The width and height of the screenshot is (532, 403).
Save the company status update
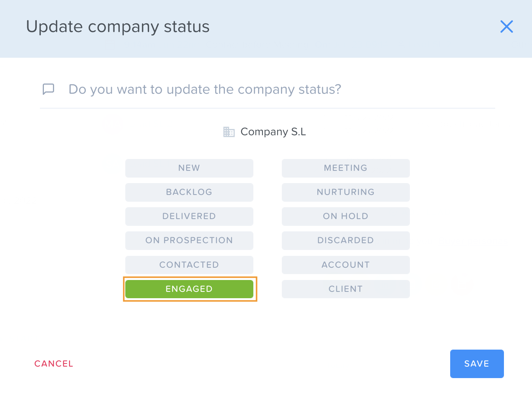[x=477, y=364]
